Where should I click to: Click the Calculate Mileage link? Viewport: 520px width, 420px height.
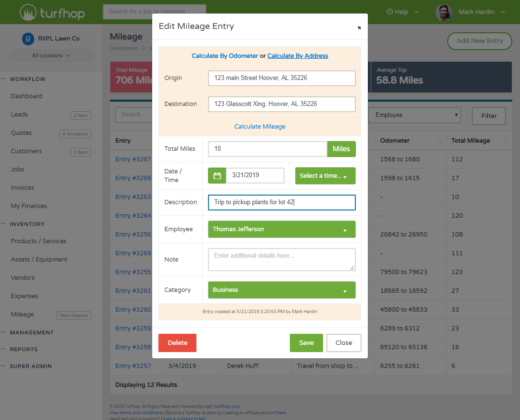tap(260, 126)
